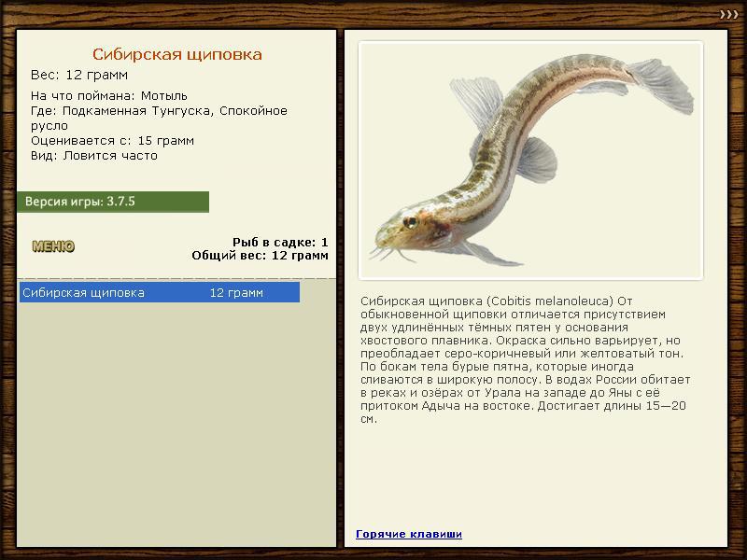The width and height of the screenshot is (747, 560).
Task: Click the Cobitis melanoleuca description paragraph
Action: [526, 360]
